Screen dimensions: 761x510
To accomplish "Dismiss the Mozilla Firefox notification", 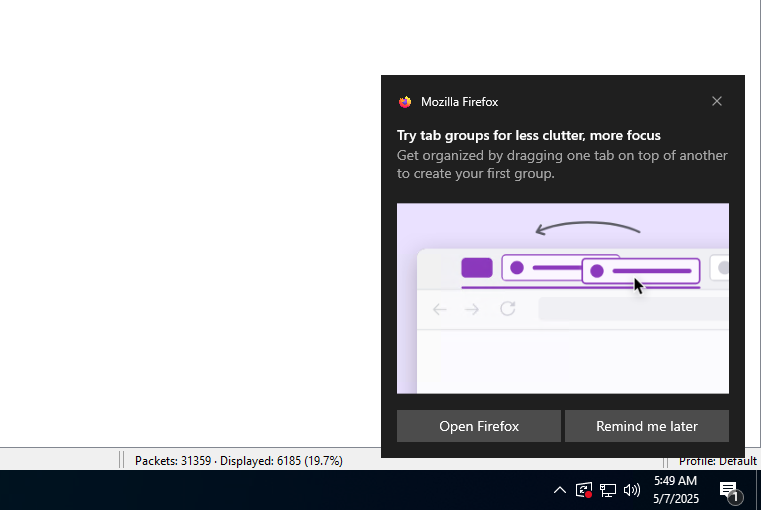I will [x=716, y=101].
